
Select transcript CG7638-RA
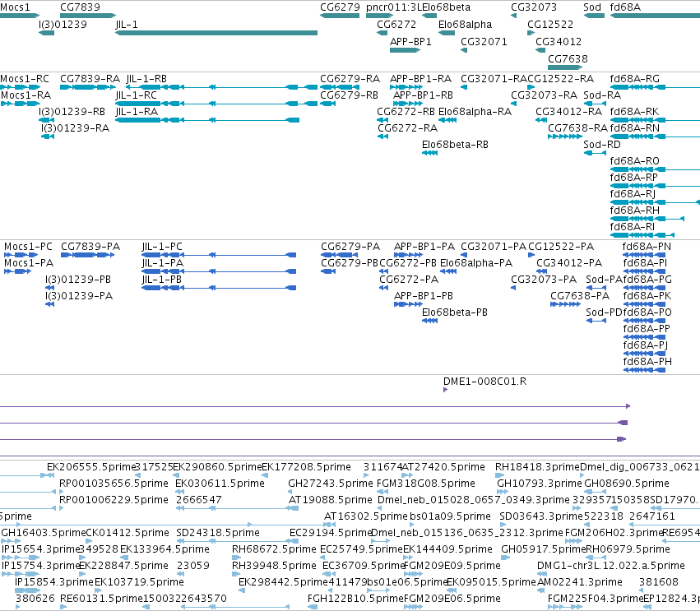565,137
